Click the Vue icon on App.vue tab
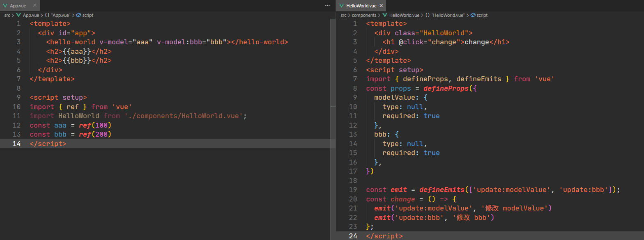 tap(5, 6)
